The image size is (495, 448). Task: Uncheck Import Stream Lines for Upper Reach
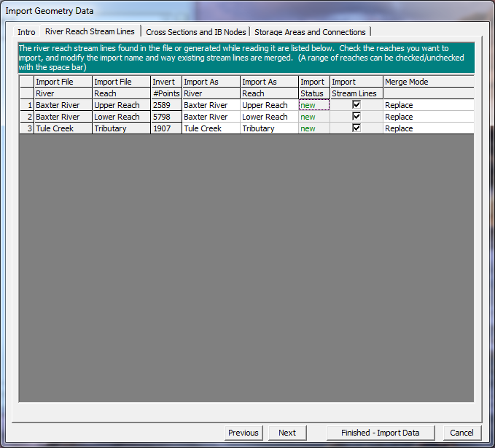356,105
